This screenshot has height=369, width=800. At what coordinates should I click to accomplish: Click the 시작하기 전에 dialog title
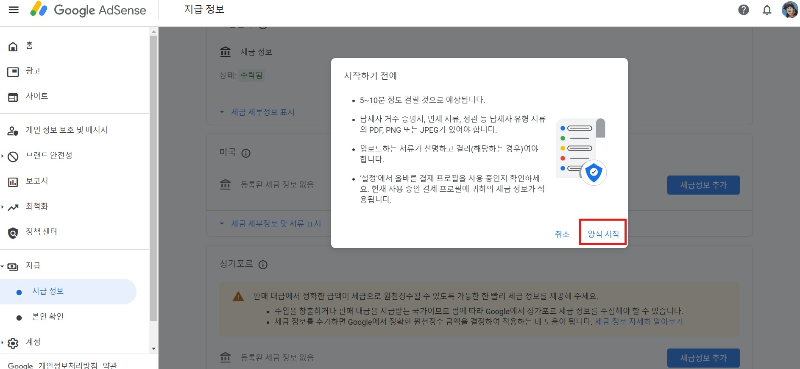(x=370, y=76)
